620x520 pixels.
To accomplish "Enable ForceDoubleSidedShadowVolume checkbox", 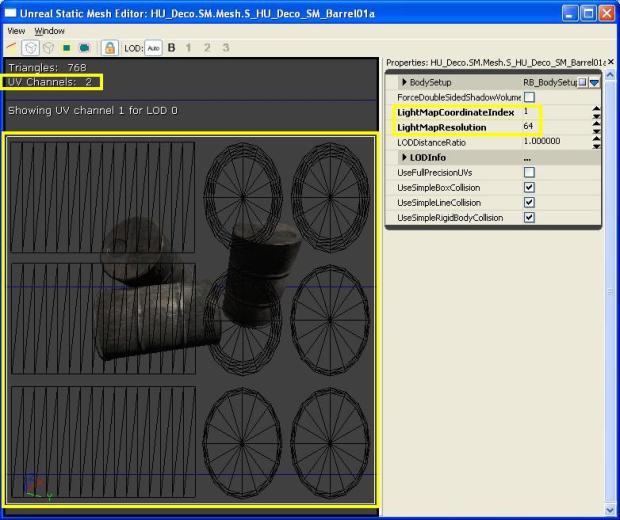I will [x=529, y=97].
